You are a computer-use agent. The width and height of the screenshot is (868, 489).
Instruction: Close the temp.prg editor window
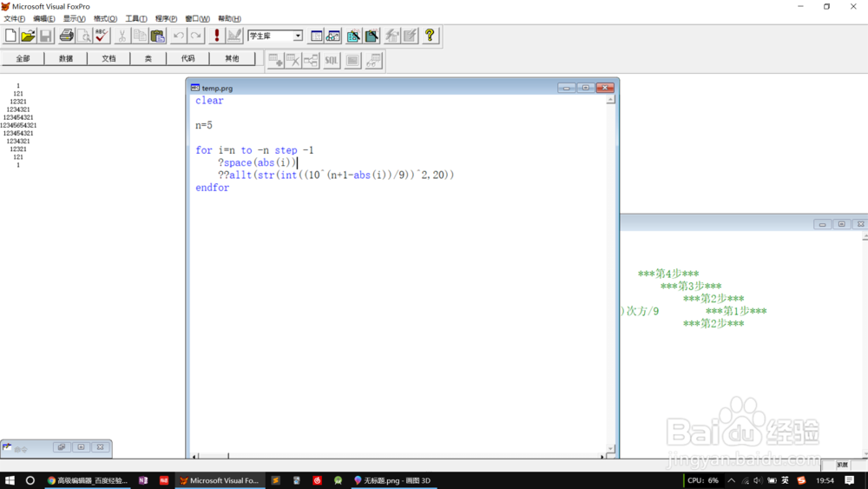(605, 88)
